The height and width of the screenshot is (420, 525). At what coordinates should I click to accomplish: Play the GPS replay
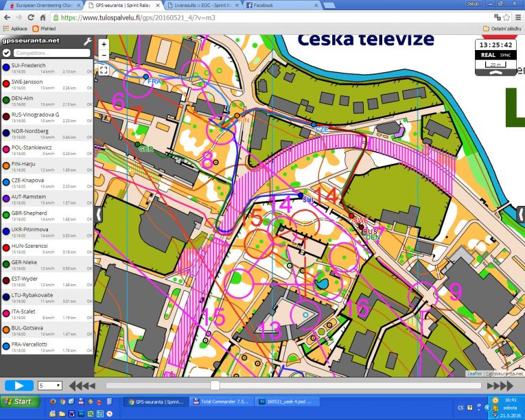coord(19,386)
